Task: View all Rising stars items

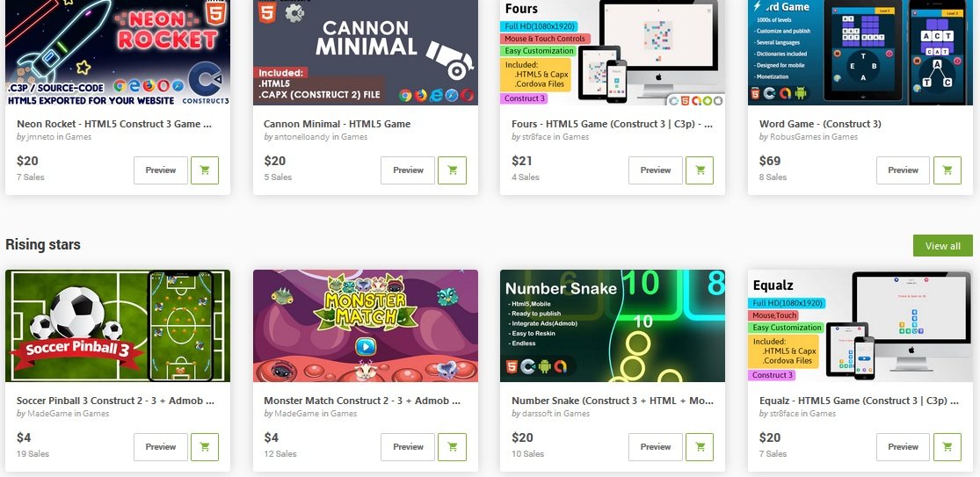Action: coord(942,245)
